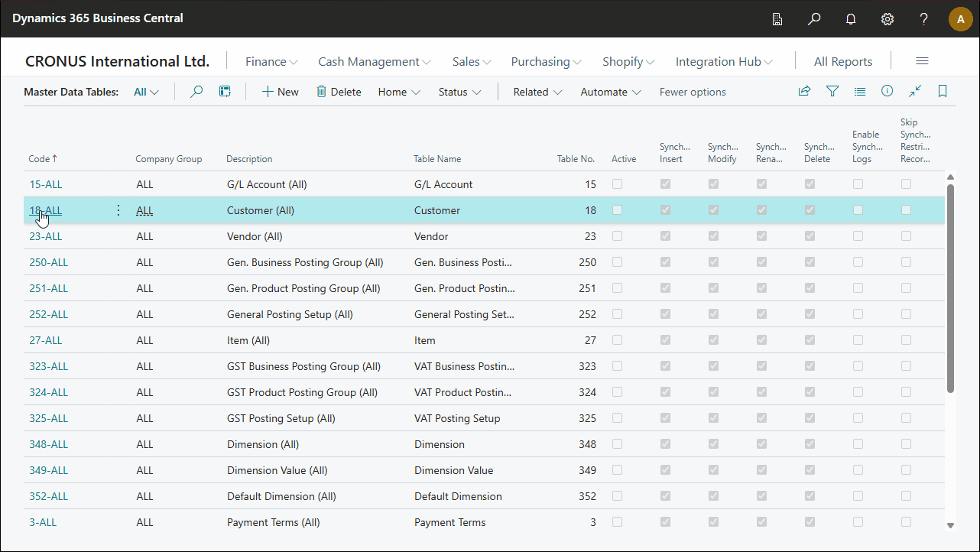Click the scrollbar up arrow
The width and height of the screenshot is (980, 552).
tap(950, 177)
